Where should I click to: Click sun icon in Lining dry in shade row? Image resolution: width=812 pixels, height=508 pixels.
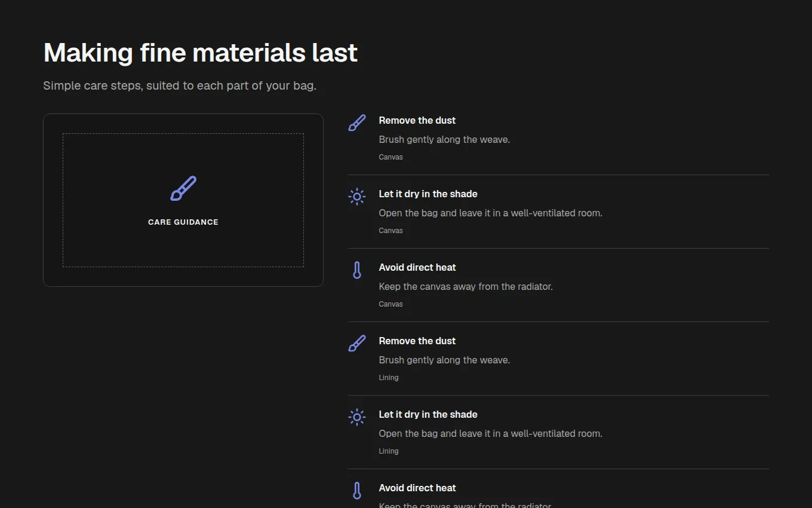[357, 417]
